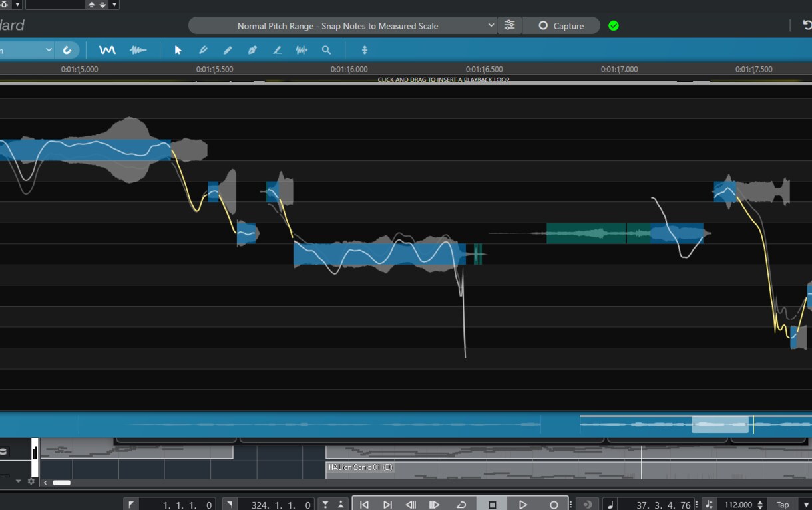Open the track settings gear
The height and width of the screenshot is (510, 812).
[x=31, y=481]
